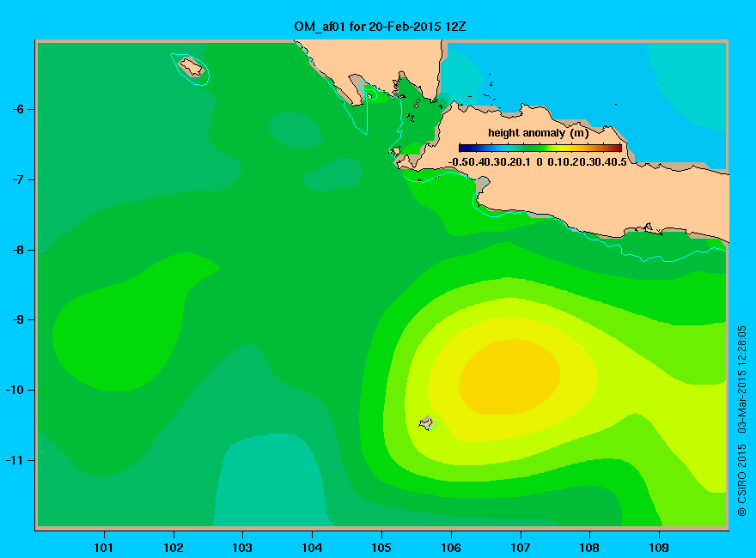Click longitude label 106
Image resolution: width=756 pixels, height=558 pixels.
pos(451,548)
